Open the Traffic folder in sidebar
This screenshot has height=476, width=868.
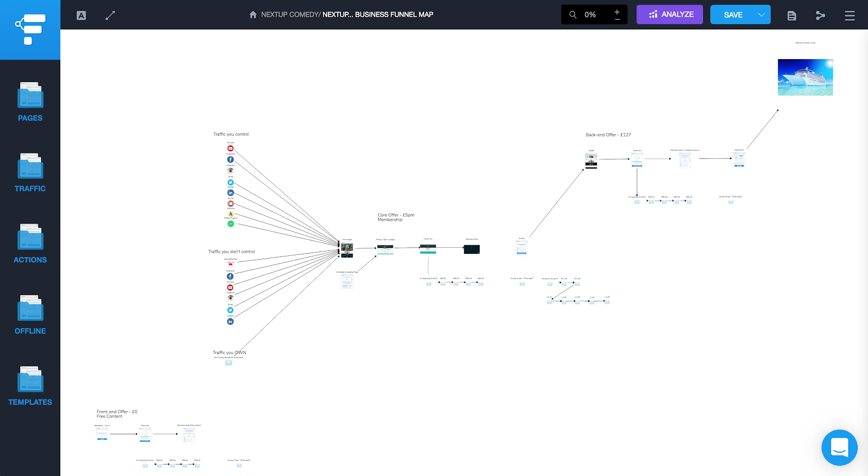(30, 172)
